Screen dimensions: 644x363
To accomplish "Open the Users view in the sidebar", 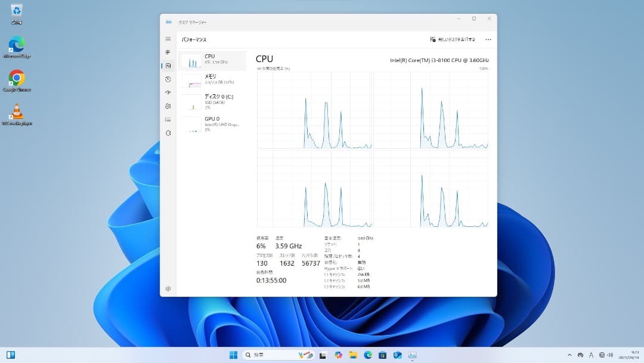I will tap(168, 106).
